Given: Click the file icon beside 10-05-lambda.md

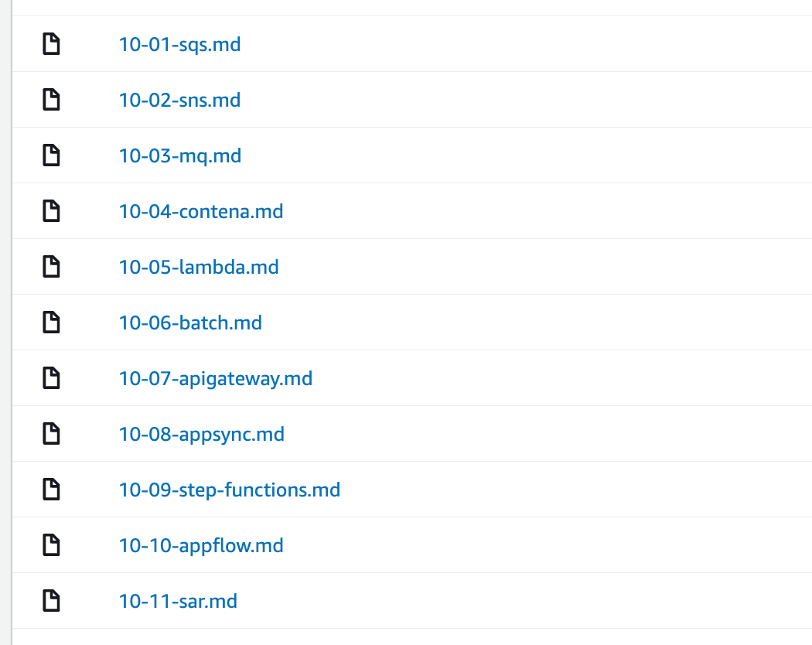Looking at the screenshot, I should 51,266.
